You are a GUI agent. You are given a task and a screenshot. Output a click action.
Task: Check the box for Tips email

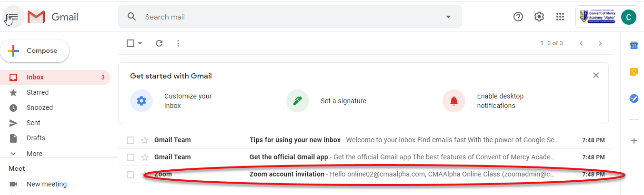(x=131, y=140)
